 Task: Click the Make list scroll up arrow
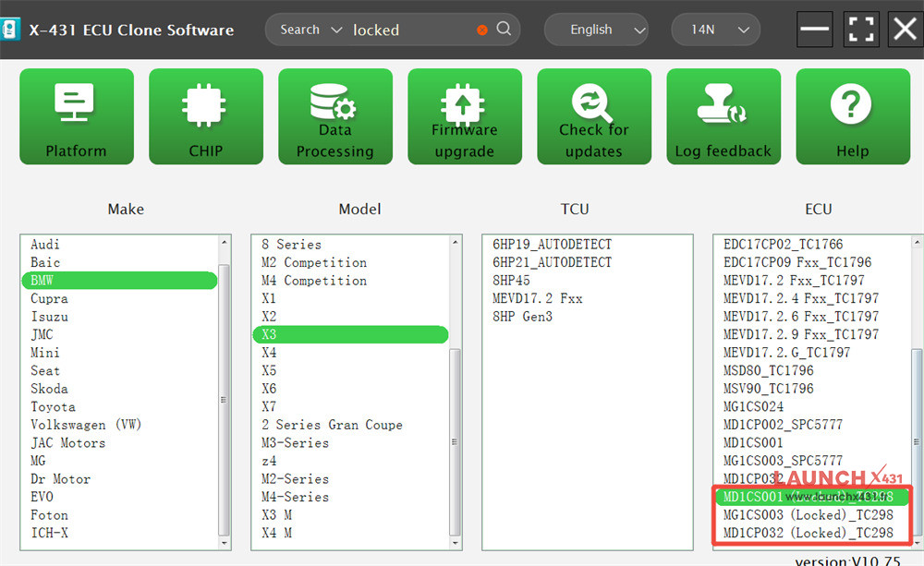[224, 242]
